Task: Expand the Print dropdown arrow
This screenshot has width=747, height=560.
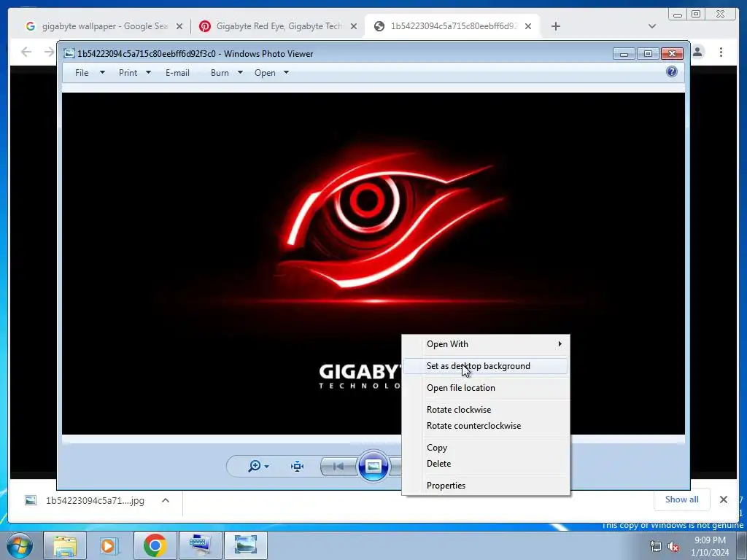Action: pyautogui.click(x=148, y=72)
